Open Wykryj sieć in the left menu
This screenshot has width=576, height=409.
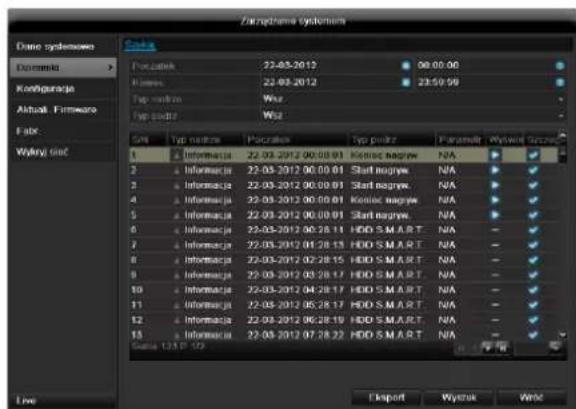point(63,152)
